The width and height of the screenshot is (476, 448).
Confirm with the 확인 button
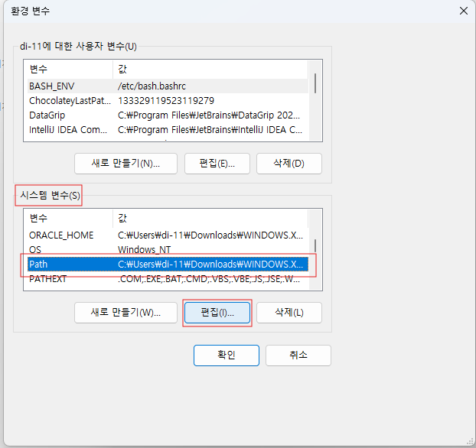[x=227, y=355]
